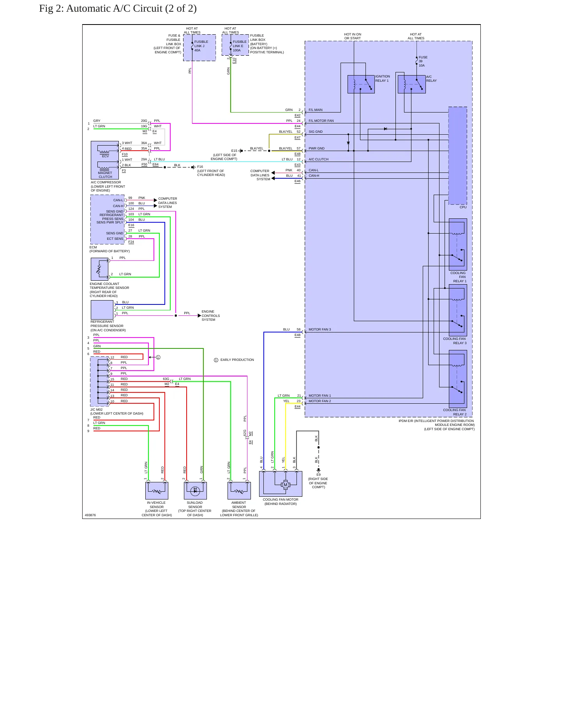This screenshot has height=728, width=563.
Task: Click the PWR GND terminal label
Action: pyautogui.click(x=316, y=149)
